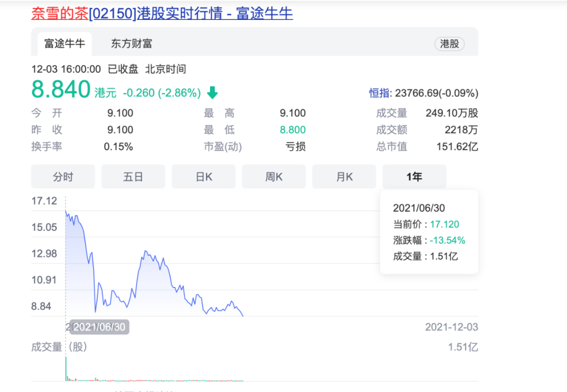Click the 12.98 y-axis price label
Viewport: 567px width, 392px height.
44,253
